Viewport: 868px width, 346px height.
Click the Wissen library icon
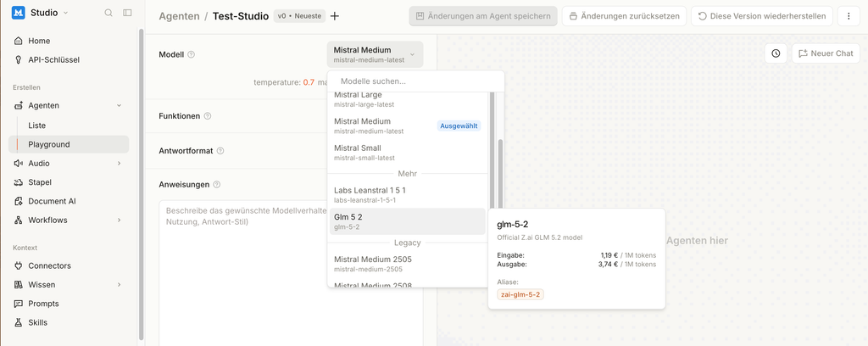[x=19, y=285]
